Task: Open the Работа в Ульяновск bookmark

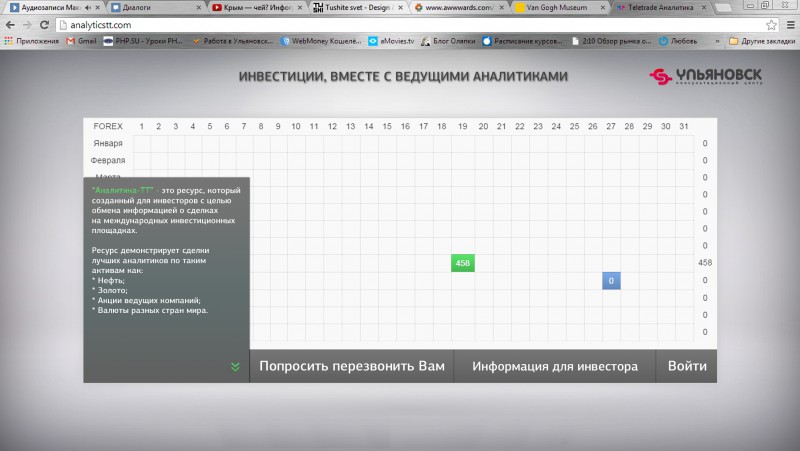Action: pos(232,41)
